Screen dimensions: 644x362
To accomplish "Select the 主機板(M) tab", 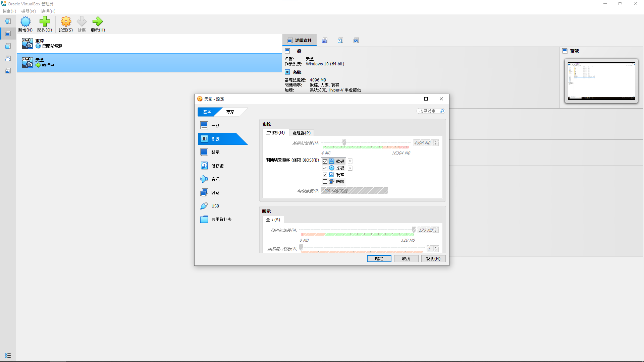I will 275,133.
